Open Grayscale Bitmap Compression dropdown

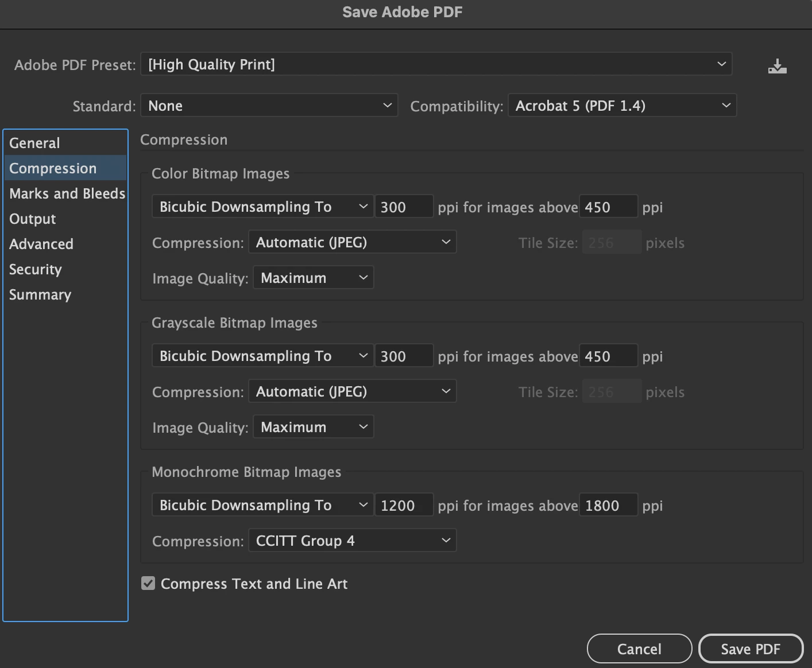pyautogui.click(x=353, y=391)
